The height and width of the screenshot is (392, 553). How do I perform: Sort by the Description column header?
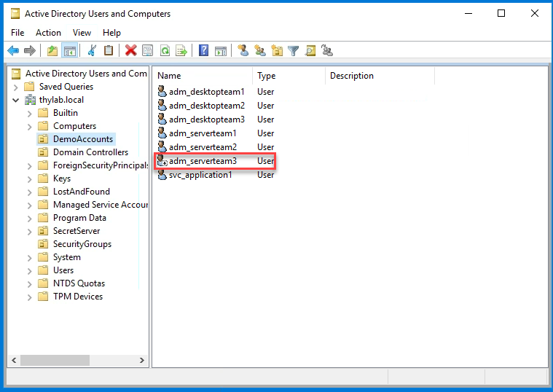tap(379, 76)
